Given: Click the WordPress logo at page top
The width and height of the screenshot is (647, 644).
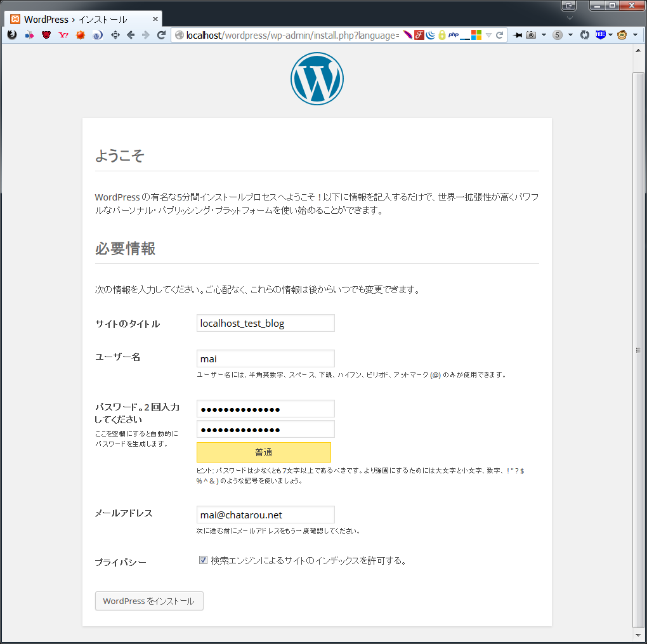Looking at the screenshot, I should 317,79.
